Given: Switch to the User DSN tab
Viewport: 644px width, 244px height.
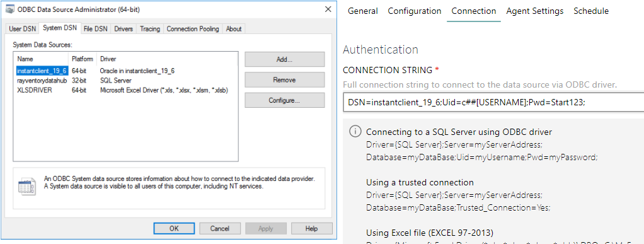Looking at the screenshot, I should tap(23, 29).
